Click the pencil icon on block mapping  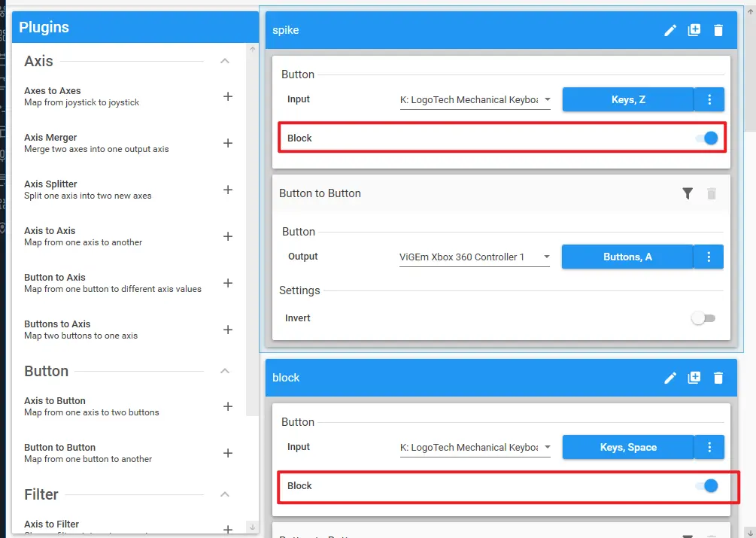670,378
